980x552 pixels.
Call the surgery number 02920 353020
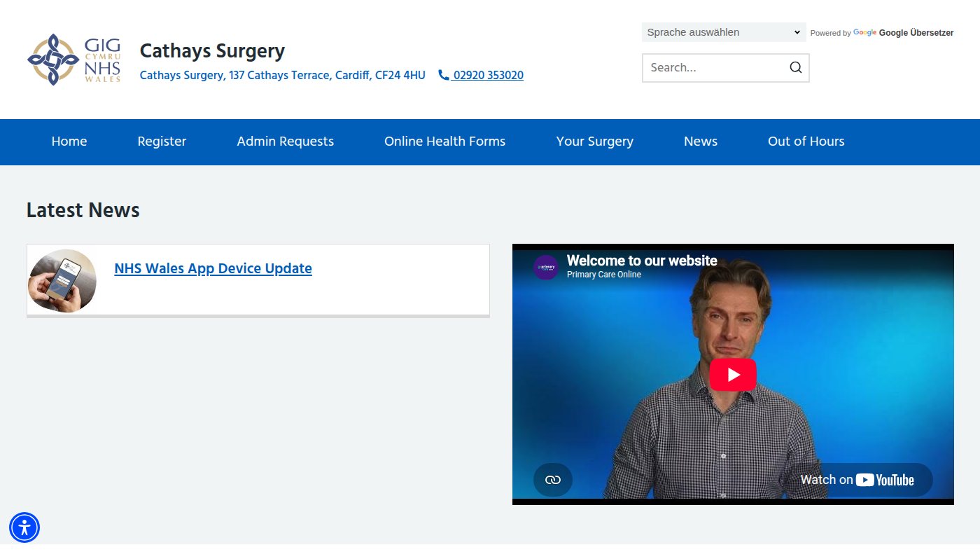click(481, 75)
